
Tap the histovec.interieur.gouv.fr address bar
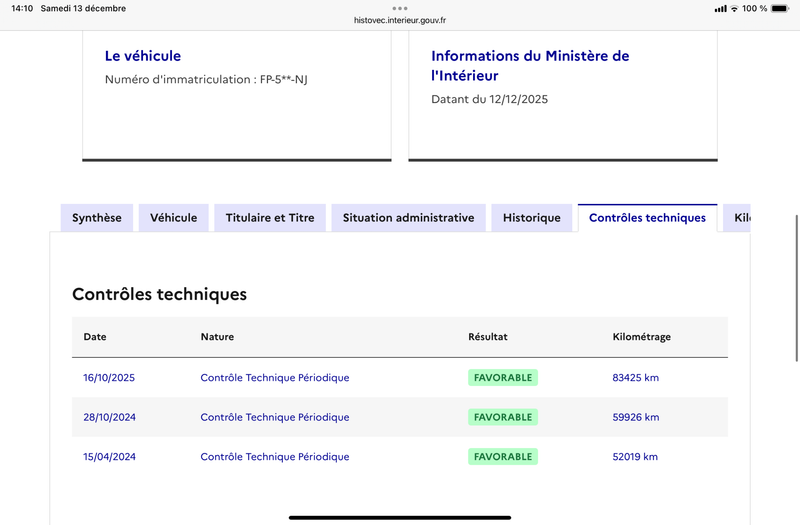[x=400, y=20]
